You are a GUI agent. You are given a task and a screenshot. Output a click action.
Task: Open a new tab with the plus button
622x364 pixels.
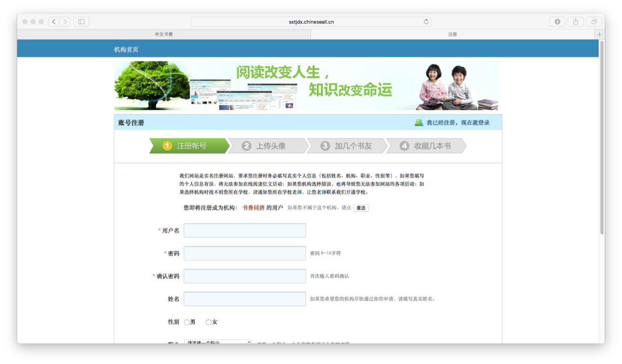[x=599, y=34]
